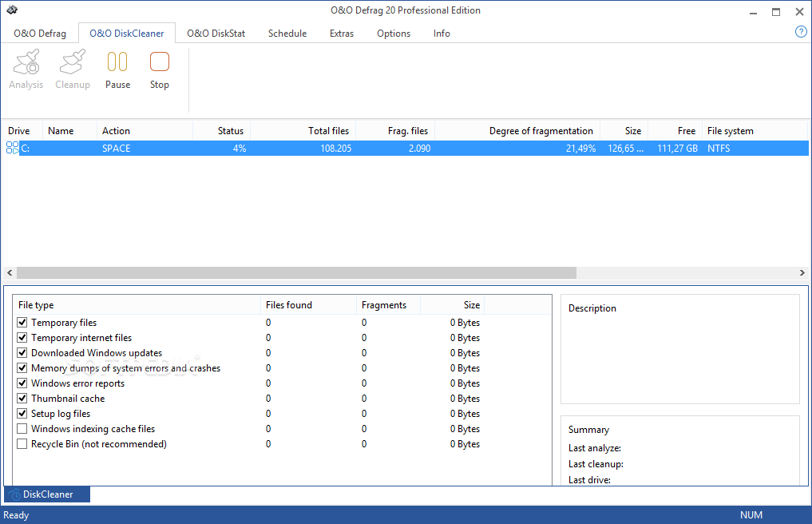Switch to the O&O Defrag tab

[x=40, y=34]
